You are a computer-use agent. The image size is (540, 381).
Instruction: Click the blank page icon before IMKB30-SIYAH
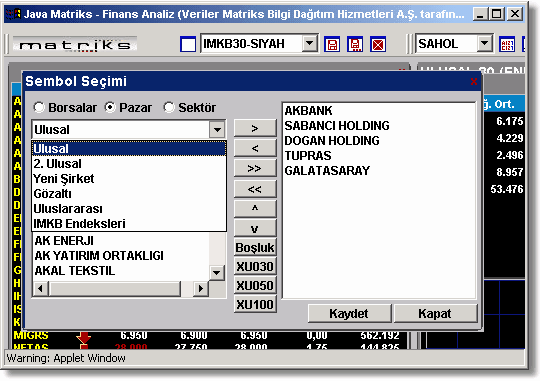pos(188,44)
